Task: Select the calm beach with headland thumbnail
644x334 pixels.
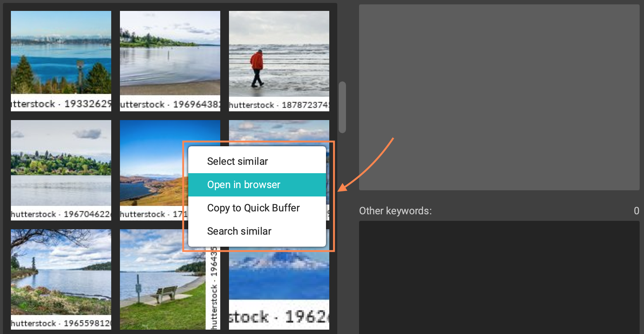Action: click(170, 53)
